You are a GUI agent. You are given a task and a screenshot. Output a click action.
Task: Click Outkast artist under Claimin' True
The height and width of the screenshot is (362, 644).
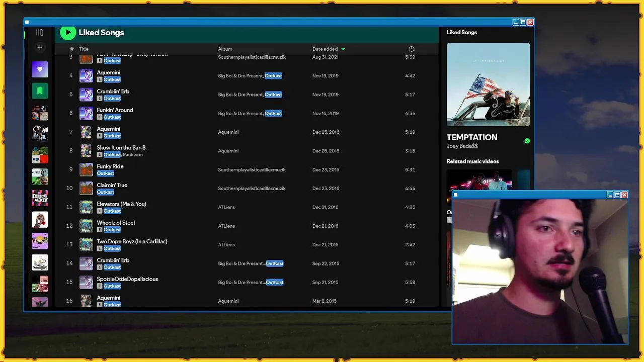tap(105, 192)
